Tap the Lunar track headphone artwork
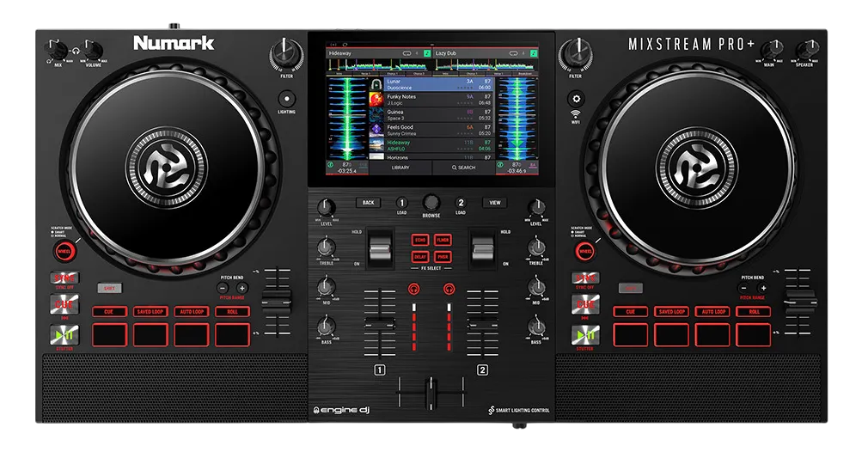 click(x=376, y=84)
